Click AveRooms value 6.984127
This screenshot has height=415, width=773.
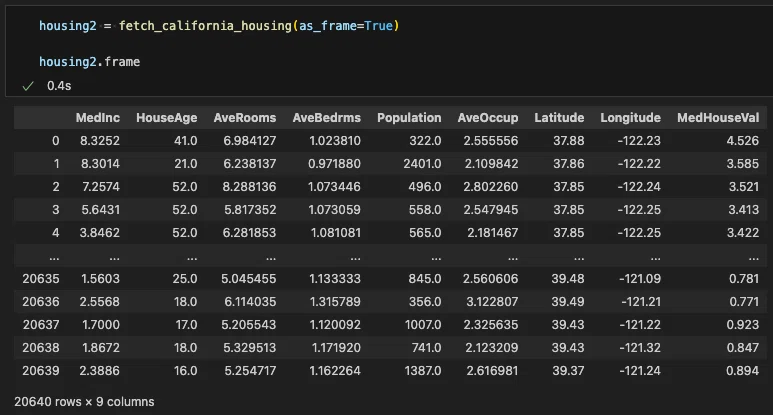point(249,140)
